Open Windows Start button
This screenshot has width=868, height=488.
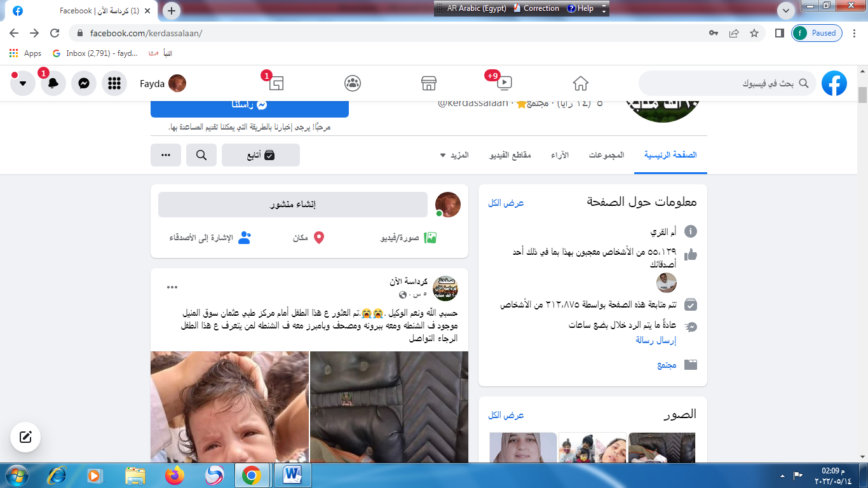click(x=16, y=475)
